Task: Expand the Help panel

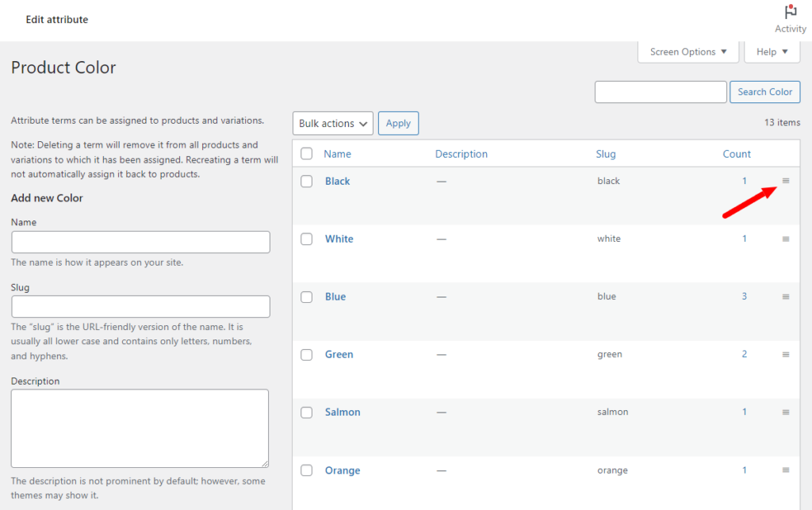Action: click(x=772, y=52)
